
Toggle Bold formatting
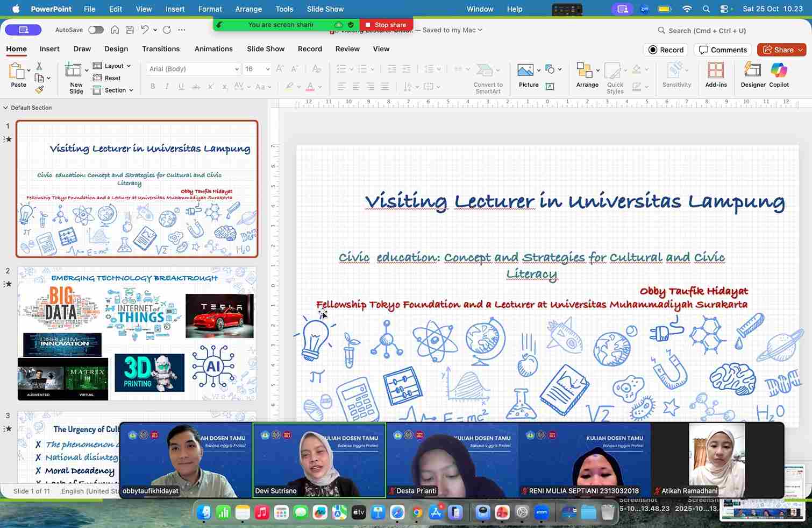[153, 87]
